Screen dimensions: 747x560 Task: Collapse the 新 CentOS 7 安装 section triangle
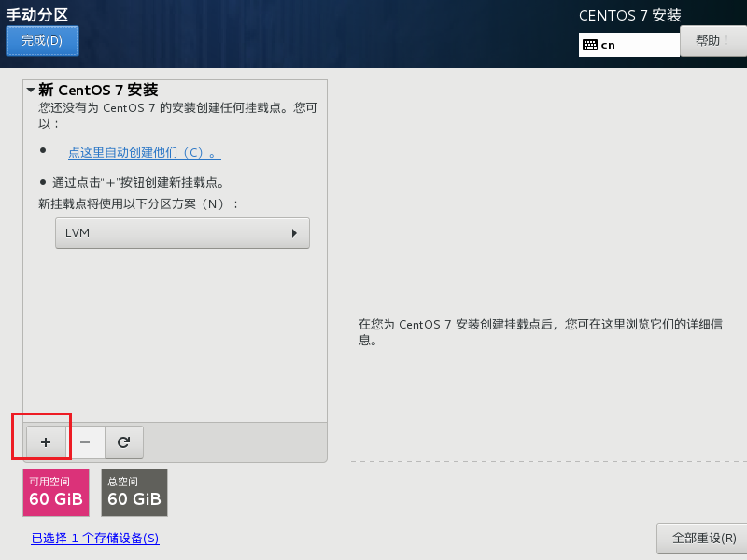point(31,90)
